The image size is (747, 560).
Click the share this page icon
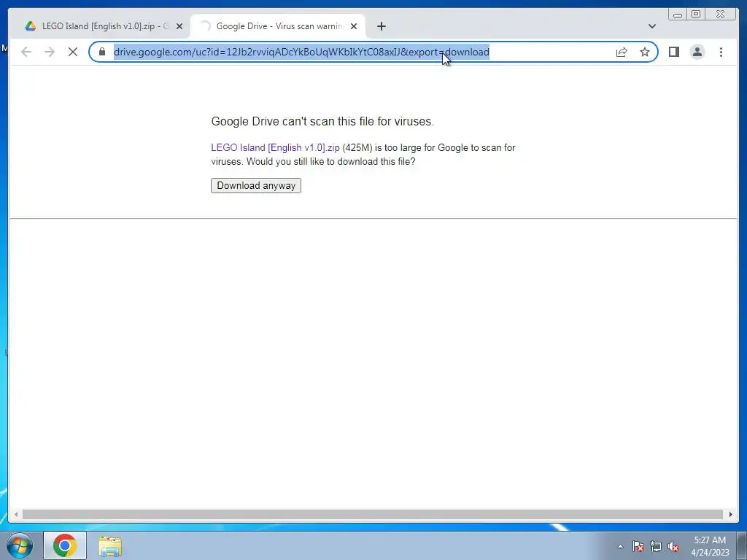(x=622, y=52)
